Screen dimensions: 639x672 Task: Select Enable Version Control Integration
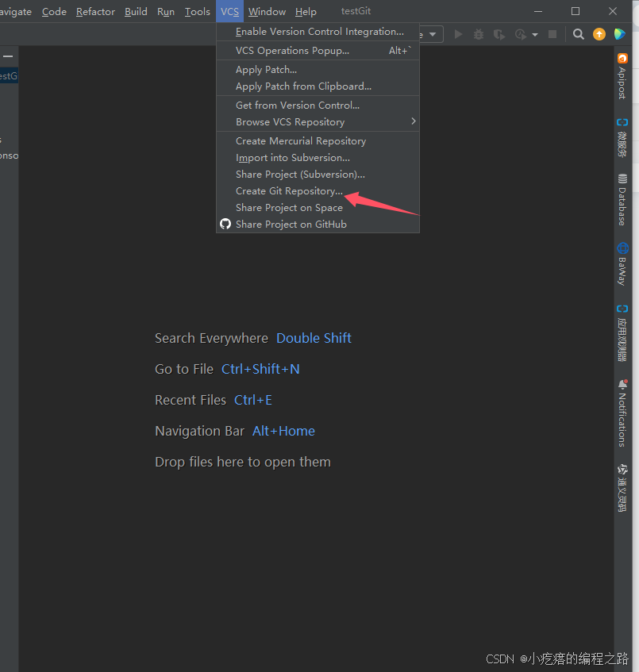pyautogui.click(x=318, y=32)
